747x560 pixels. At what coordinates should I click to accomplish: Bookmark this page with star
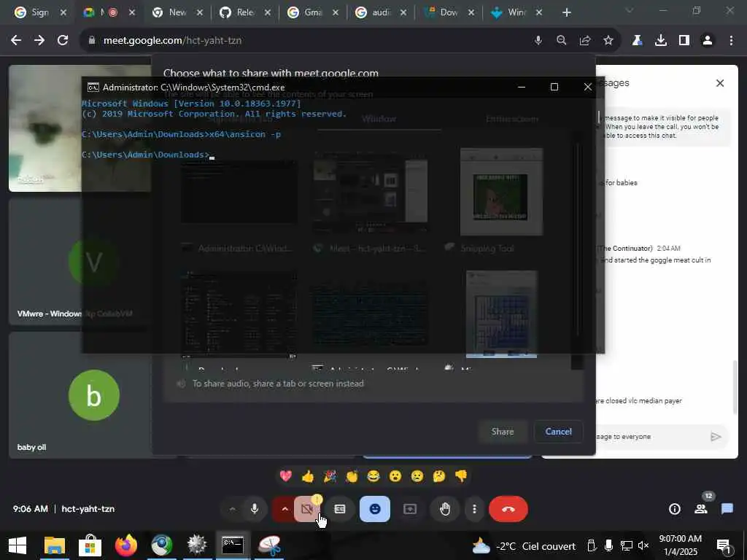[x=608, y=41]
